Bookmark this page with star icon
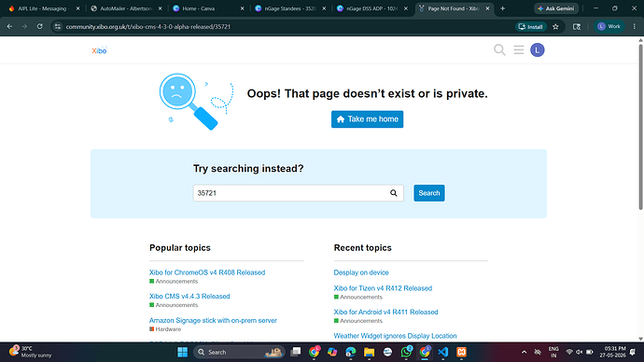 click(x=555, y=27)
